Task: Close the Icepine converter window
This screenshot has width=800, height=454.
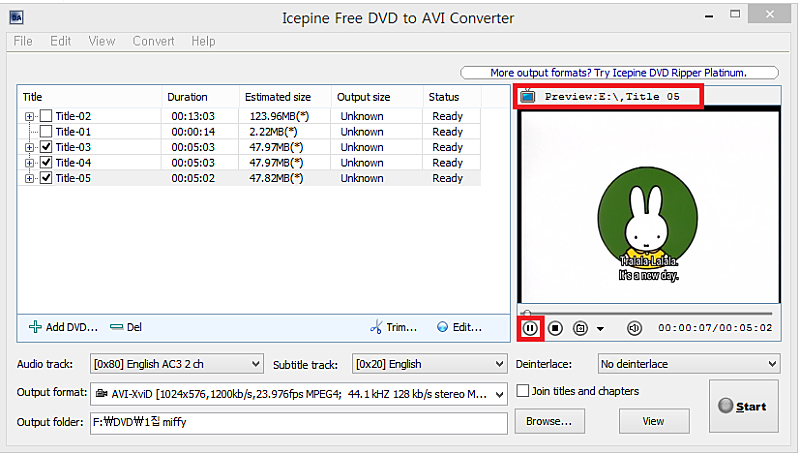Action: (x=769, y=15)
